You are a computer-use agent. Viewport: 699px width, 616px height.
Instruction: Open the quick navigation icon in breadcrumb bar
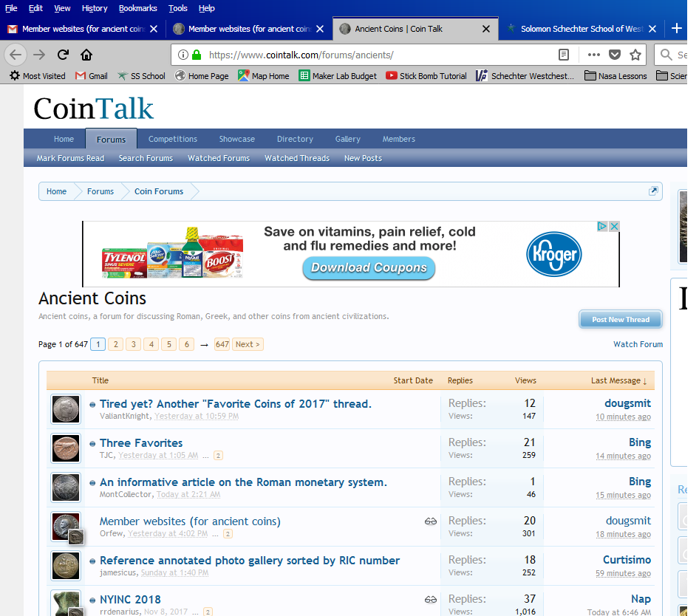point(652,191)
